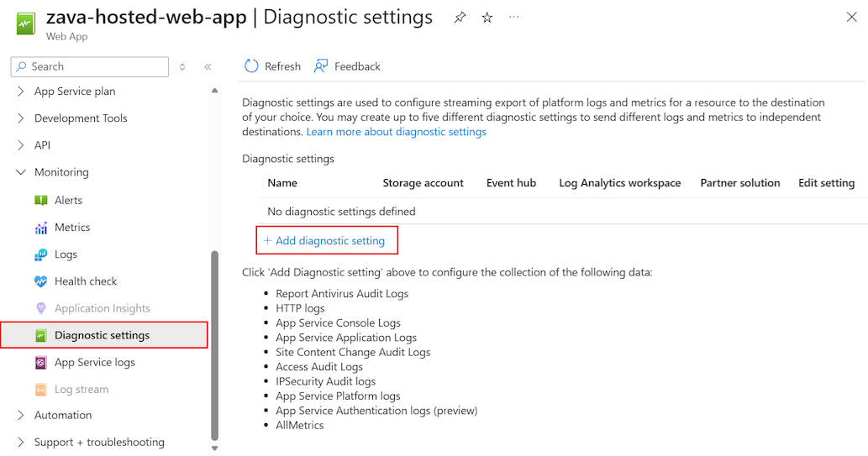Image resolution: width=868 pixels, height=456 pixels.
Task: Select Diagnostic settings menu item
Action: [x=104, y=335]
